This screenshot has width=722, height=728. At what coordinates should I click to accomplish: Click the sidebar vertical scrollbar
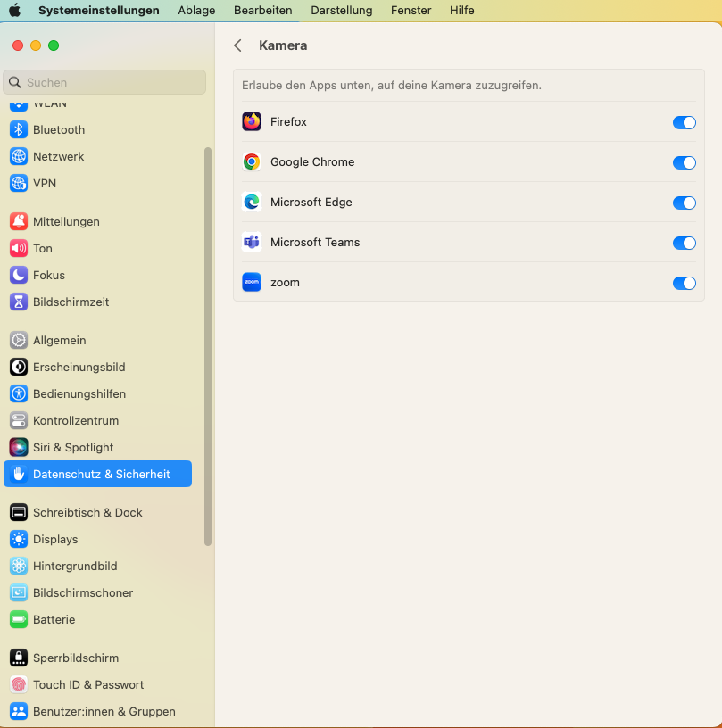[208, 346]
